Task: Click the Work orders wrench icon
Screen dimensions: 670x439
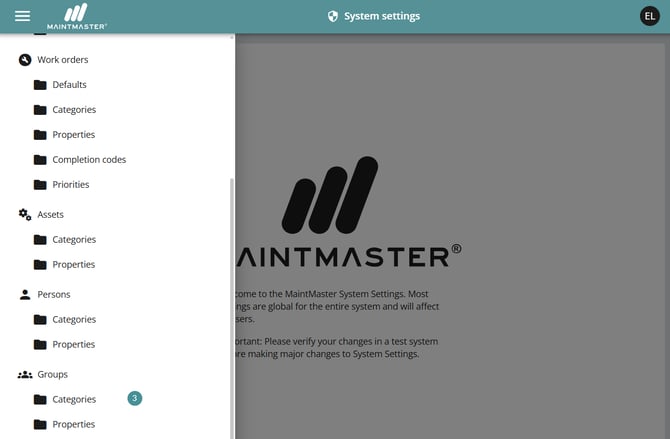Action: tap(25, 60)
